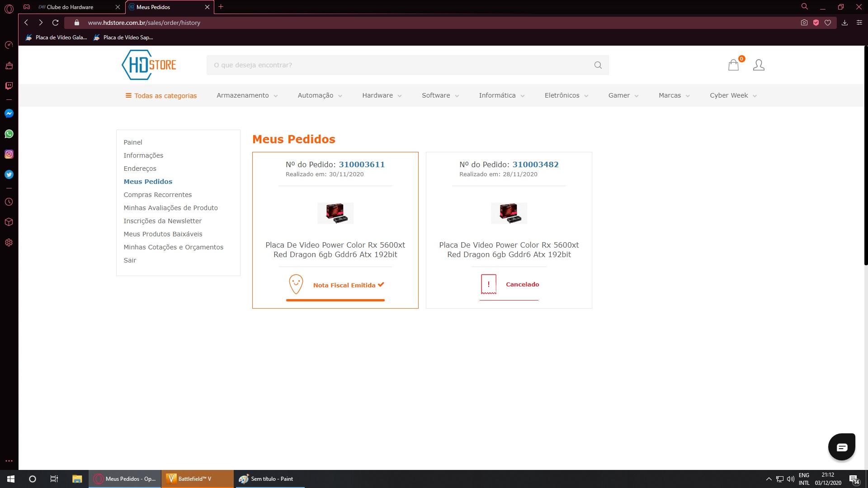The image size is (868, 488).
Task: Click the HD Store search magnifier icon
Action: pyautogui.click(x=598, y=65)
